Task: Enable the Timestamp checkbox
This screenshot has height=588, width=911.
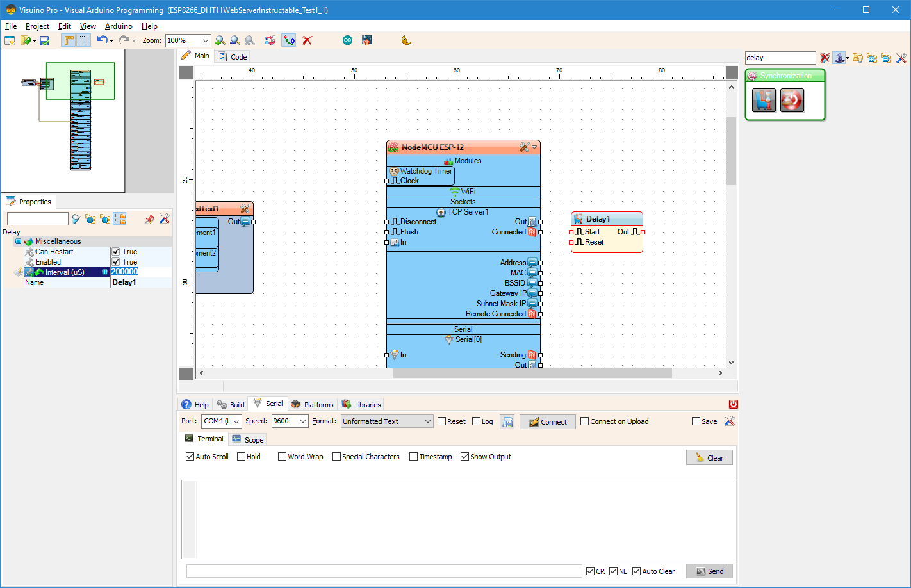Action: point(413,457)
